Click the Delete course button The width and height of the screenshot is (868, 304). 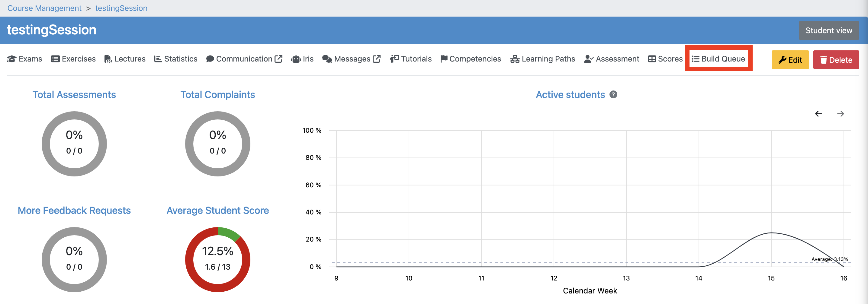[836, 60]
